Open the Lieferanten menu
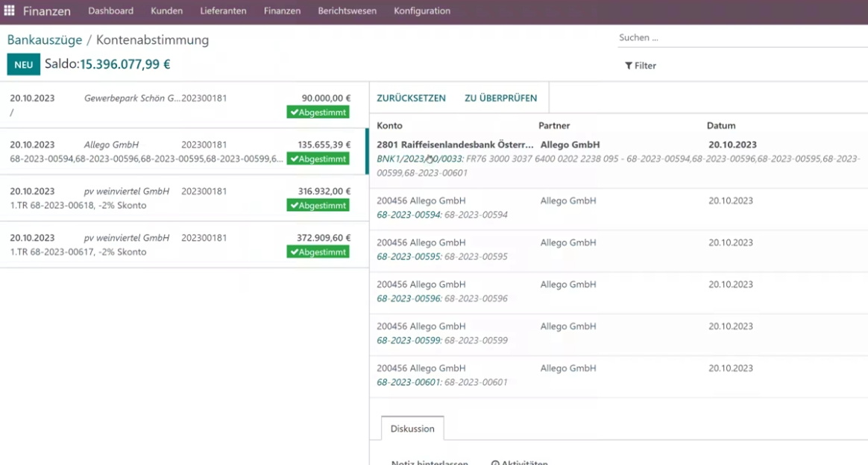 [223, 10]
